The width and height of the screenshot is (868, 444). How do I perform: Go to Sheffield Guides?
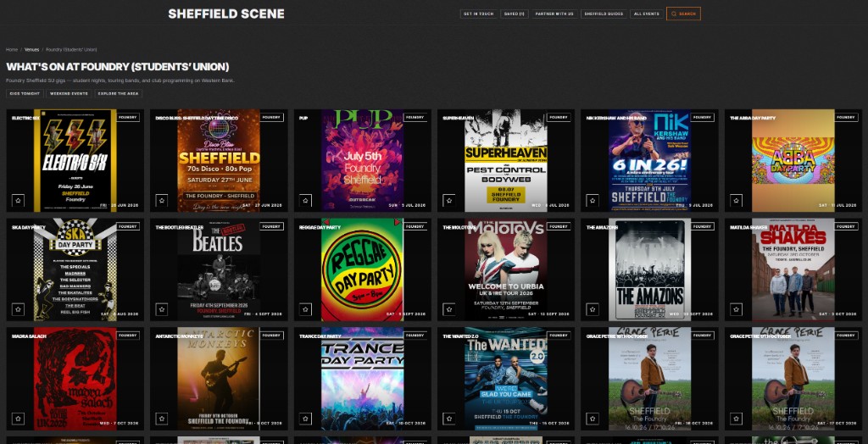point(604,14)
